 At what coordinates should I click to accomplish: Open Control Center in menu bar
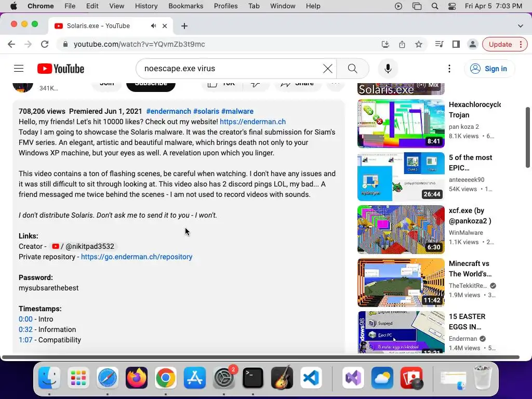click(x=452, y=6)
